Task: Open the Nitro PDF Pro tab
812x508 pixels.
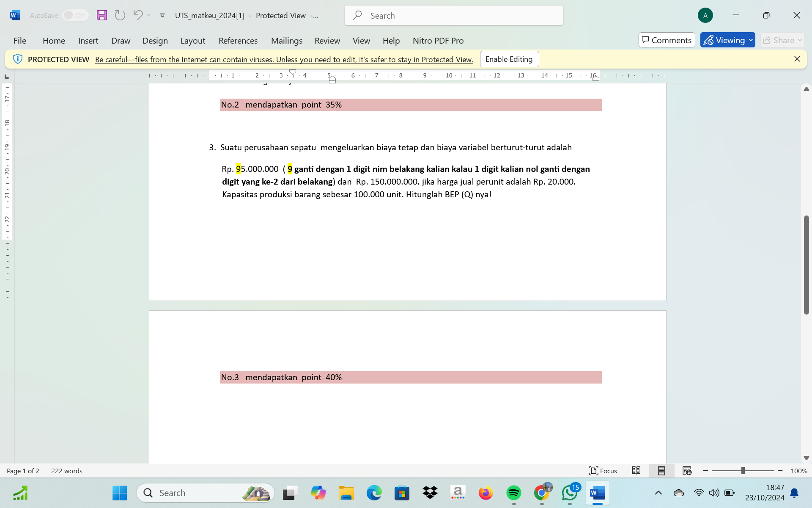Action: (438, 40)
